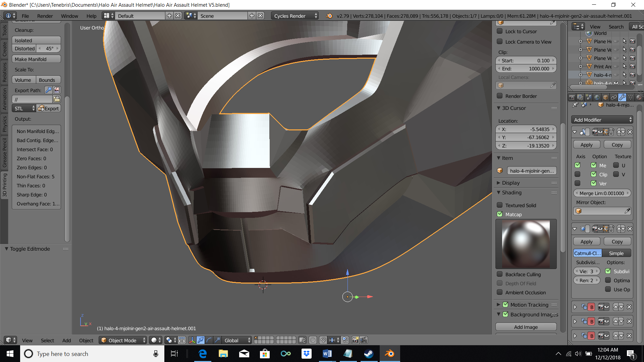Screen dimensions: 644x362
Task: Toggle selectability arrow for Print Are row
Action: point(625,66)
